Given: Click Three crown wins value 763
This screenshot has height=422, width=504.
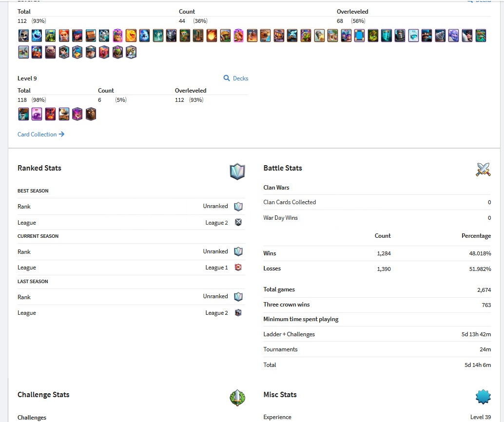Looking at the screenshot, I should tap(486, 305).
